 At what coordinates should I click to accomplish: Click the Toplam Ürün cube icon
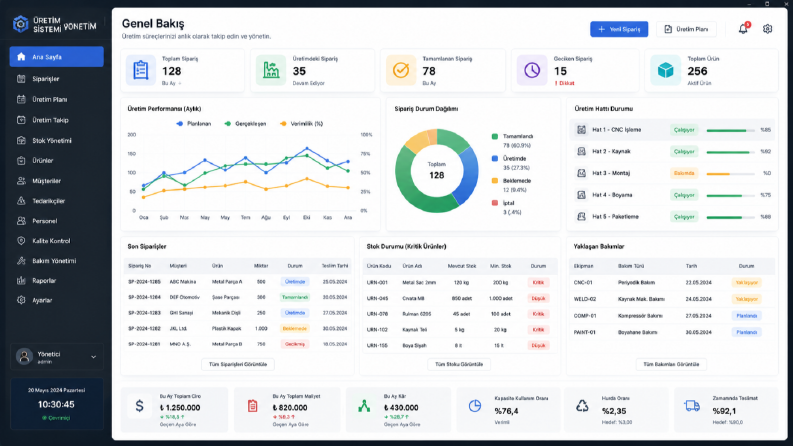(666, 70)
